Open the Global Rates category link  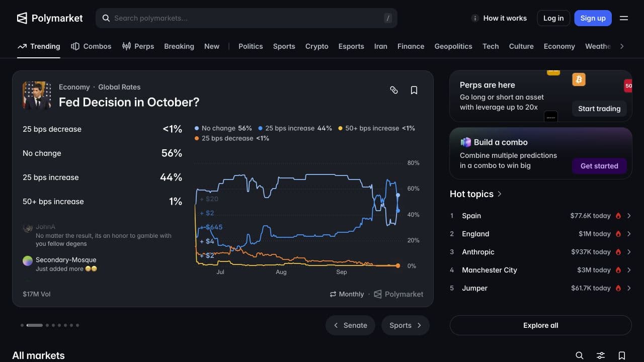[119, 87]
